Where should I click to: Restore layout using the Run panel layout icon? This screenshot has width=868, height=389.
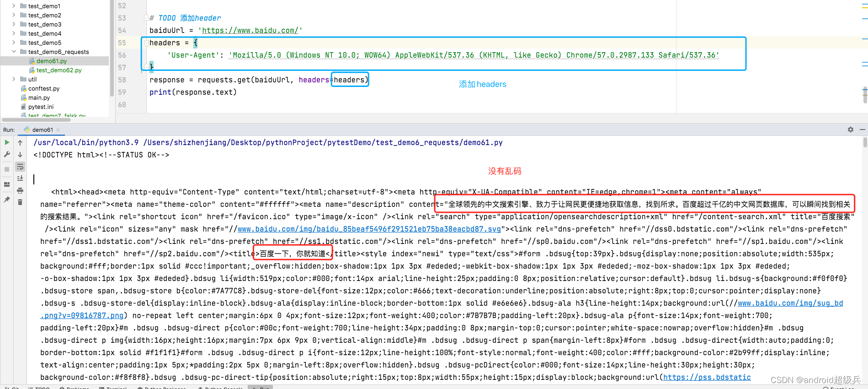tap(7, 184)
